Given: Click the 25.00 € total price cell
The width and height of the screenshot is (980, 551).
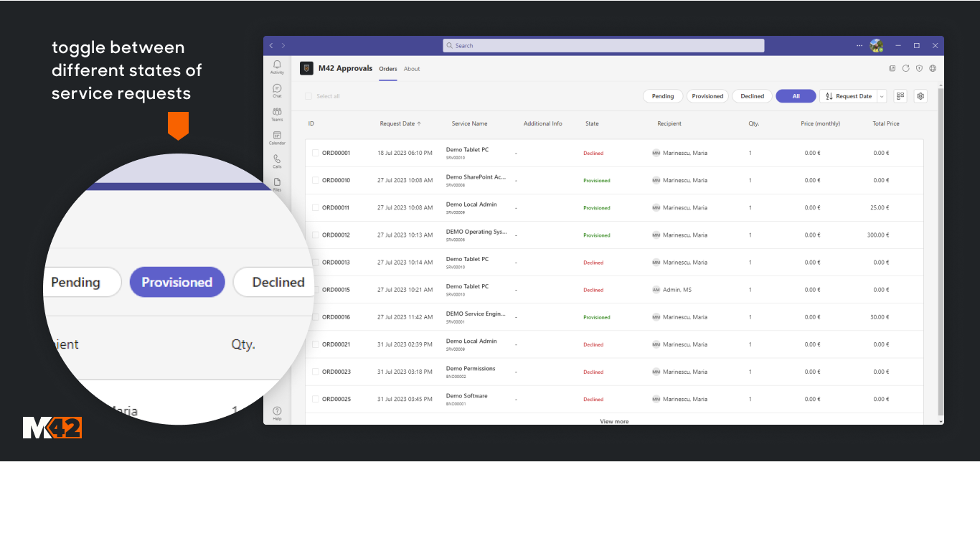Looking at the screenshot, I should coord(880,207).
